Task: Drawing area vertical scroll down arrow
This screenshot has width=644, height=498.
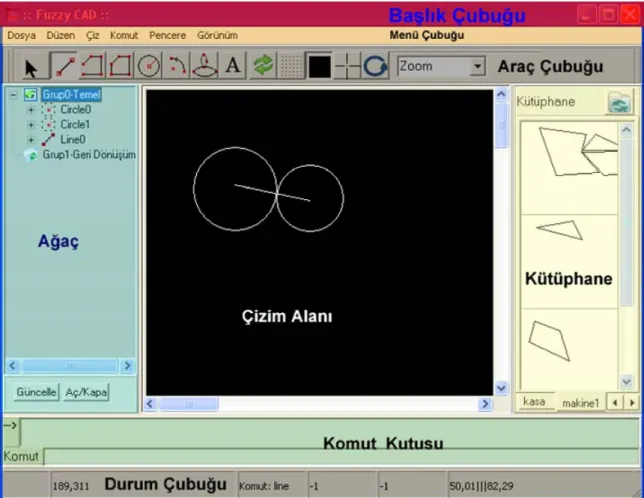Action: click(x=501, y=388)
